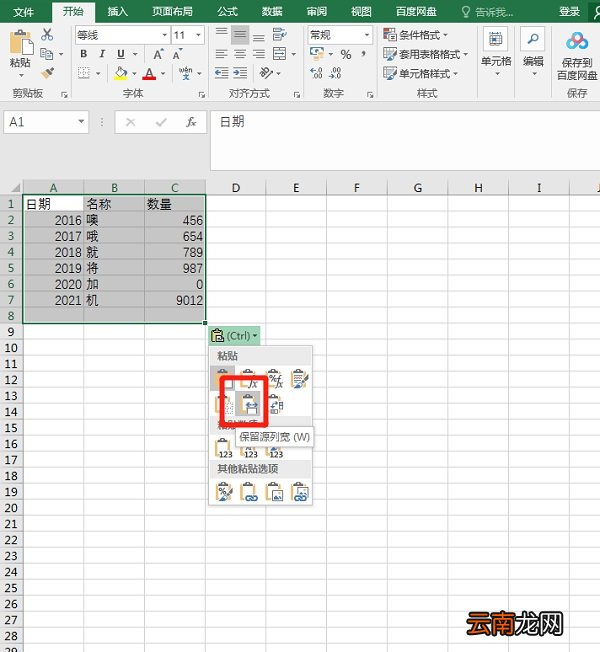Click the Decrease Decimal icon
Viewport: 600px width, 652px height.
tap(335, 73)
